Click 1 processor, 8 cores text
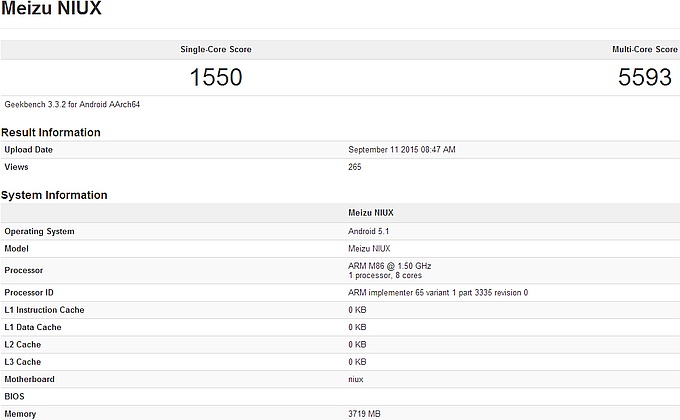 [x=385, y=276]
